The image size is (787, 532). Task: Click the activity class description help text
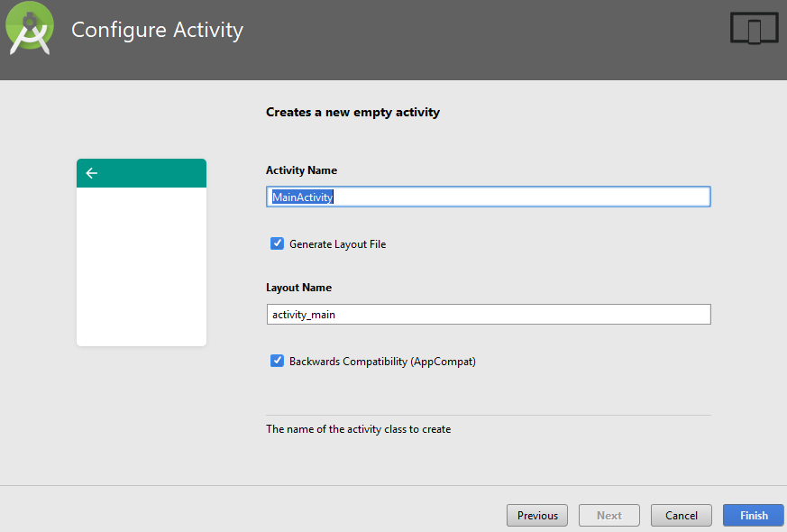[359, 429]
